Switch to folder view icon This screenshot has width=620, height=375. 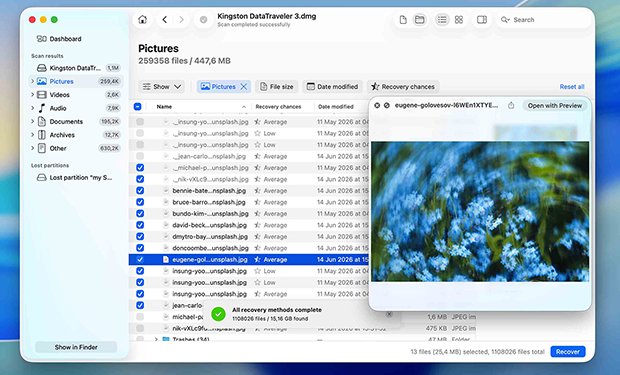pyautogui.click(x=420, y=19)
